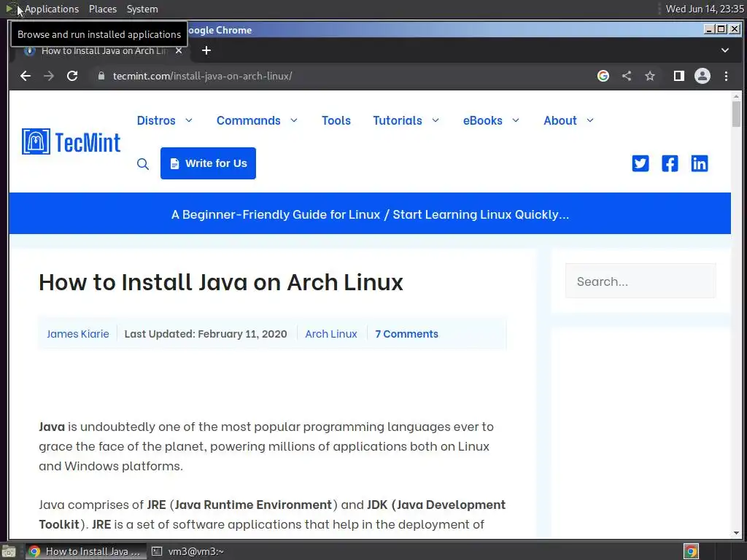Image resolution: width=747 pixels, height=560 pixels.
Task: Click the Write for Us button
Action: click(x=208, y=163)
